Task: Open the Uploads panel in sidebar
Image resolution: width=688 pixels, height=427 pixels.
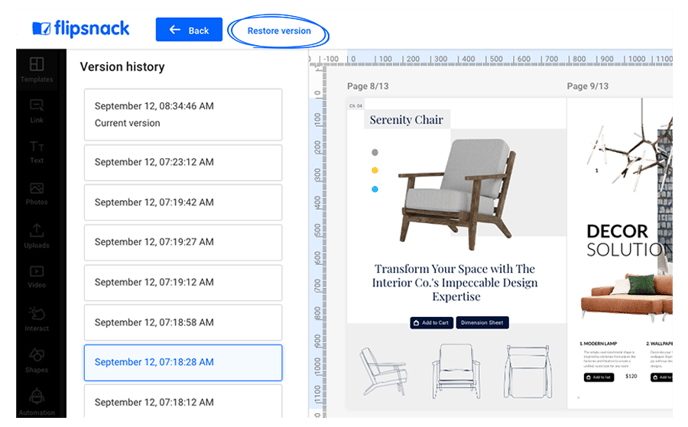Action: [x=37, y=236]
